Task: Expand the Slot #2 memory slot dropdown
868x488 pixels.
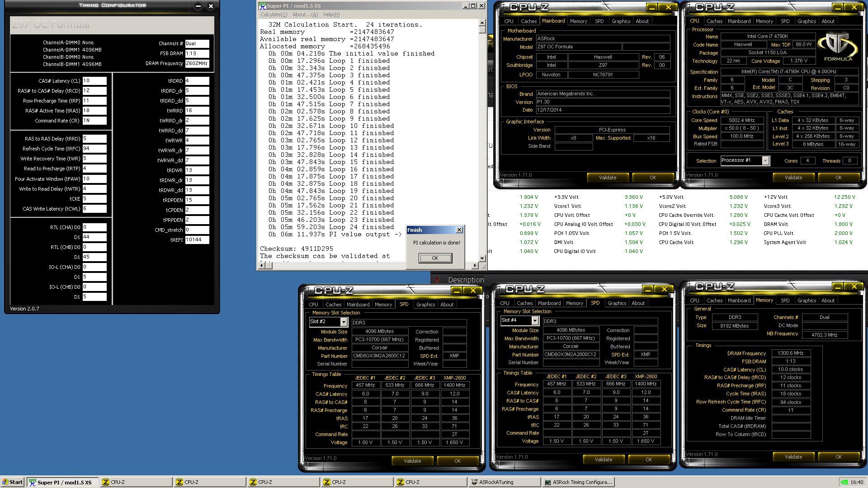Action: [344, 322]
